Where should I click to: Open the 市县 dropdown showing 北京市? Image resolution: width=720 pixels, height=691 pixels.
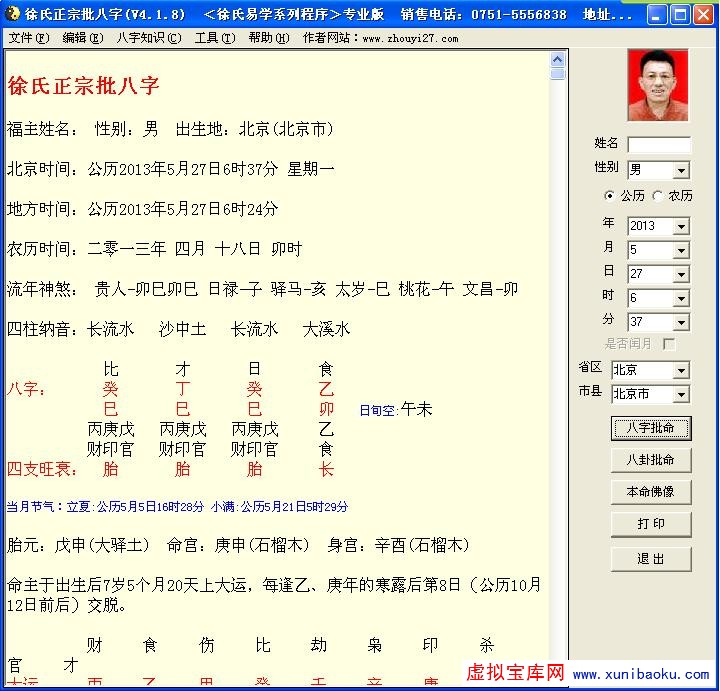pyautogui.click(x=681, y=395)
